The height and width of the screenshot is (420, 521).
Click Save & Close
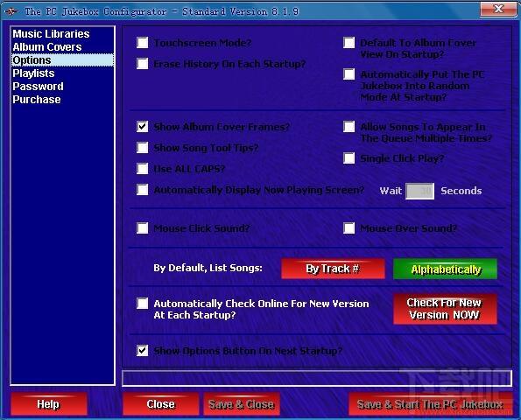[242, 404]
